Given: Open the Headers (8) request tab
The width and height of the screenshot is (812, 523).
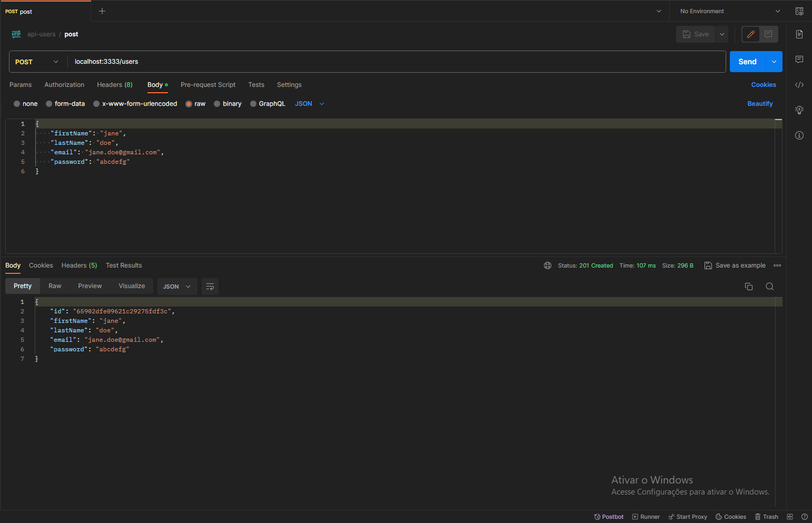Looking at the screenshot, I should pos(115,85).
